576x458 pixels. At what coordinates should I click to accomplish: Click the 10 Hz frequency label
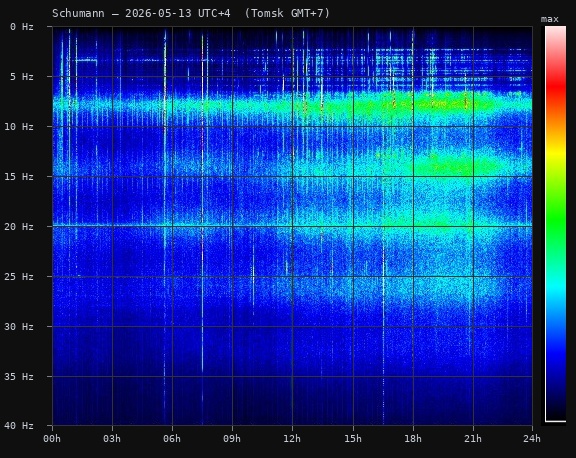pyautogui.click(x=19, y=127)
